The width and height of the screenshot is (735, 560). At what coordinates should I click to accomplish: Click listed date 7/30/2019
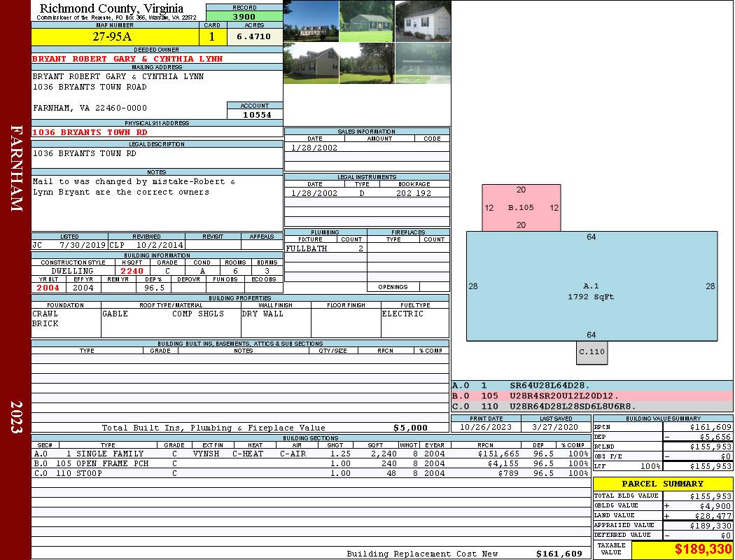click(x=83, y=245)
